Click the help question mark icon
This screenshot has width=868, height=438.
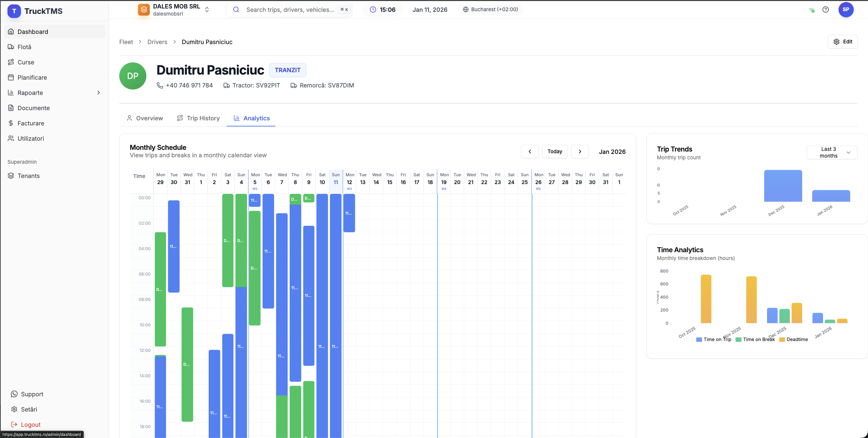point(825,9)
